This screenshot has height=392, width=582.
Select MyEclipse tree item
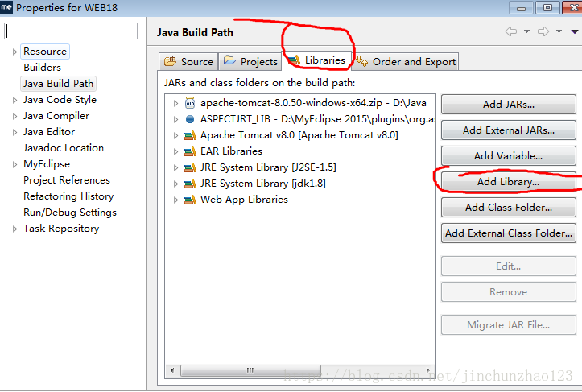(47, 164)
